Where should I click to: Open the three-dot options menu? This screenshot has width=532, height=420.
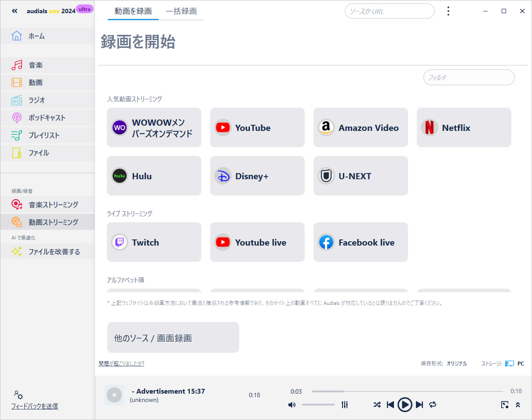[x=448, y=11]
